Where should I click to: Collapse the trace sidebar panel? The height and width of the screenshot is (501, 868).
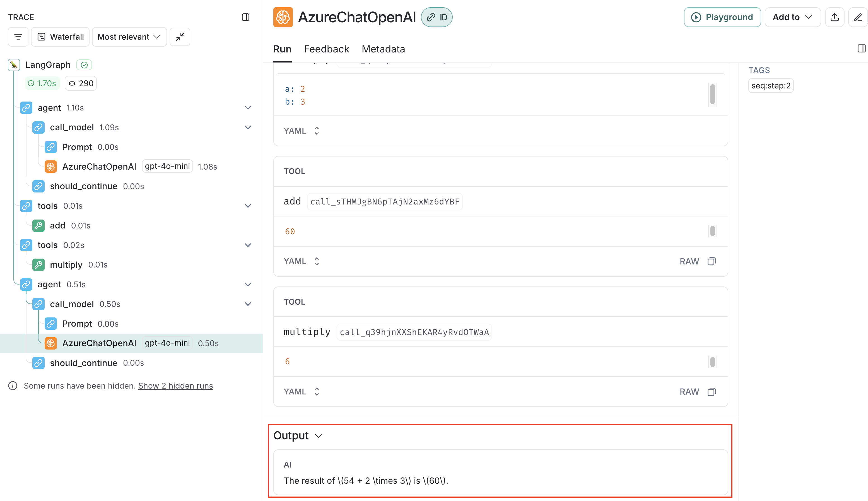(246, 17)
